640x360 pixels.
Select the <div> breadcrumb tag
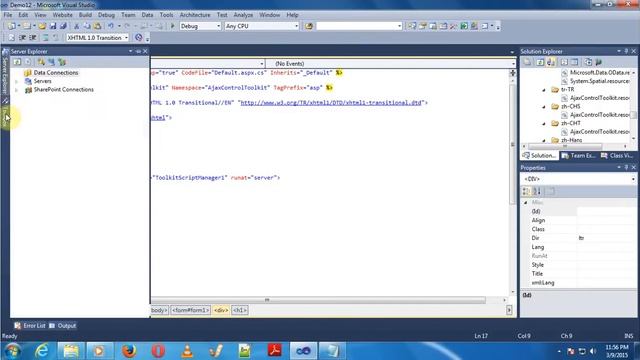click(221, 310)
